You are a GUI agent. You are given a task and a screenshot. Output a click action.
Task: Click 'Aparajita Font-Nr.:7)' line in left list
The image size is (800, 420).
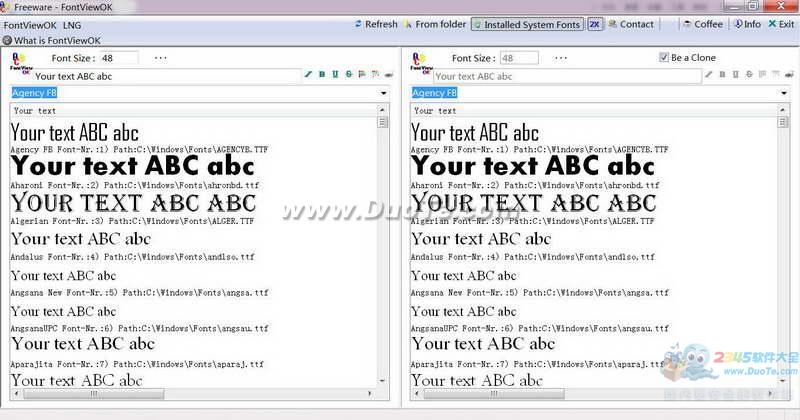[x=137, y=364]
